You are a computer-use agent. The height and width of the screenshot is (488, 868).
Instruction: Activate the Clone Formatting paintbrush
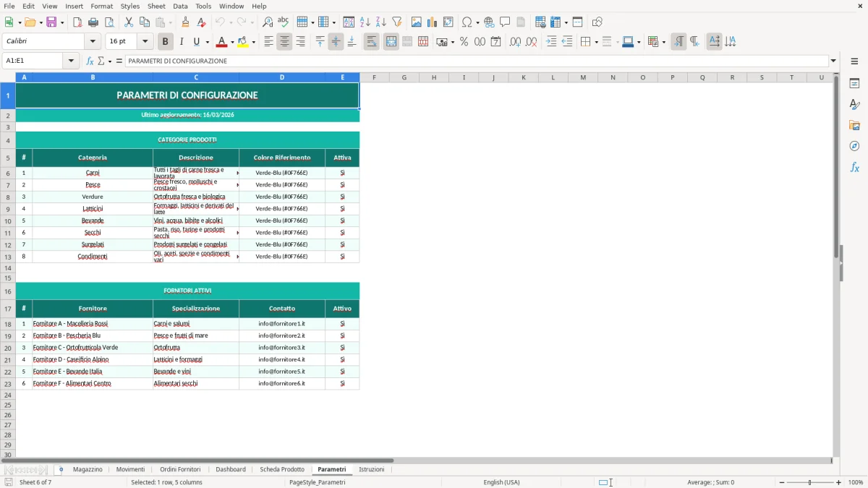pyautogui.click(x=185, y=22)
